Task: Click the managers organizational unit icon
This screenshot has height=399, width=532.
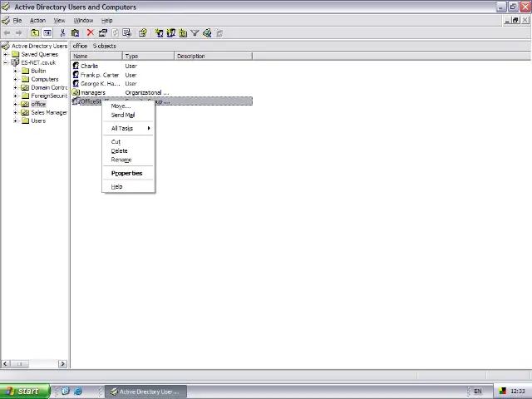Action: click(x=76, y=92)
